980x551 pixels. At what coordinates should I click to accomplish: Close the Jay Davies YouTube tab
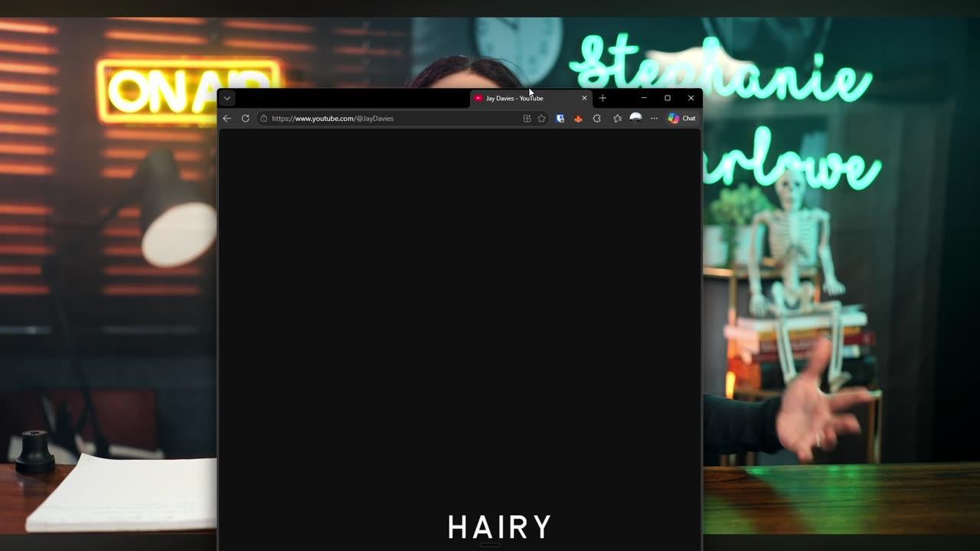[584, 98]
